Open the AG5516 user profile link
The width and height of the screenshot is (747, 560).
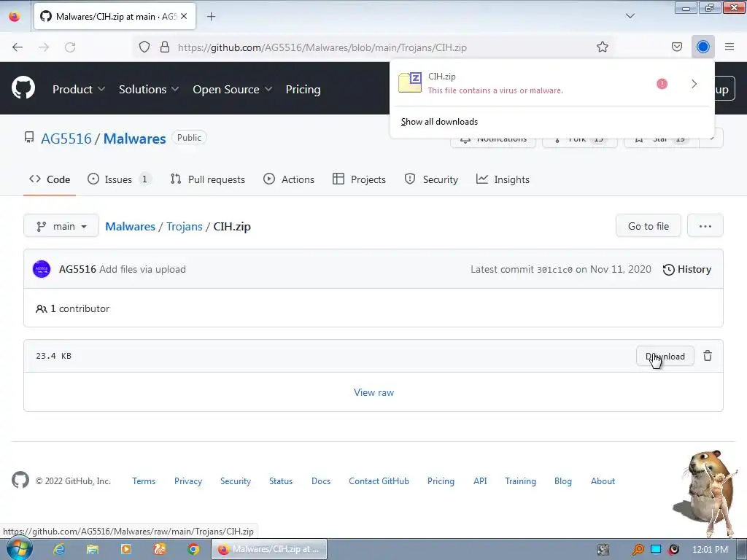click(x=66, y=139)
